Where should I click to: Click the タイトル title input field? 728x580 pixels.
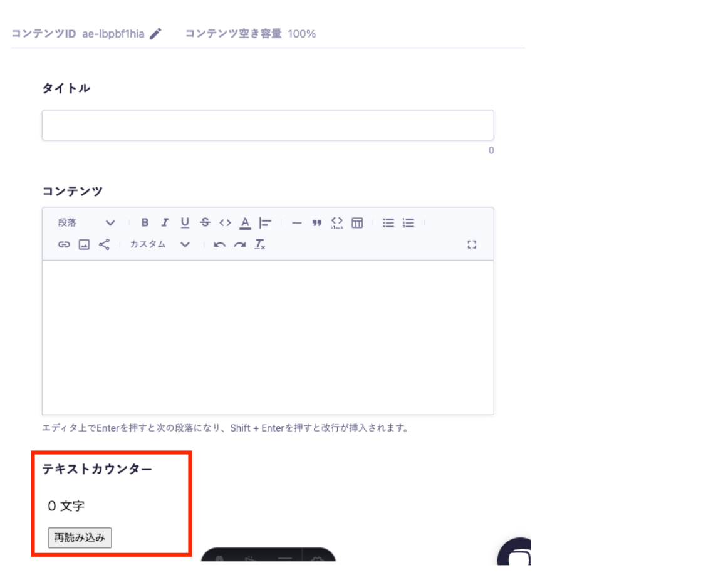click(x=268, y=125)
